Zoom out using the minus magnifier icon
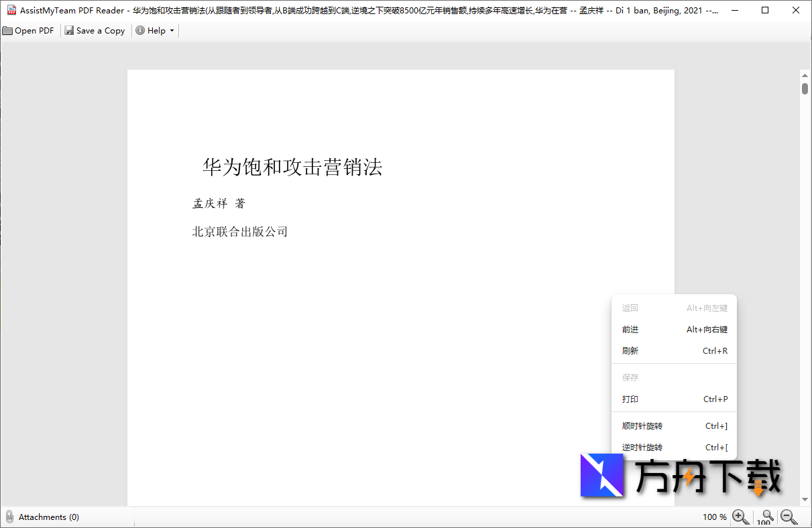This screenshot has width=812, height=528. tap(788, 517)
